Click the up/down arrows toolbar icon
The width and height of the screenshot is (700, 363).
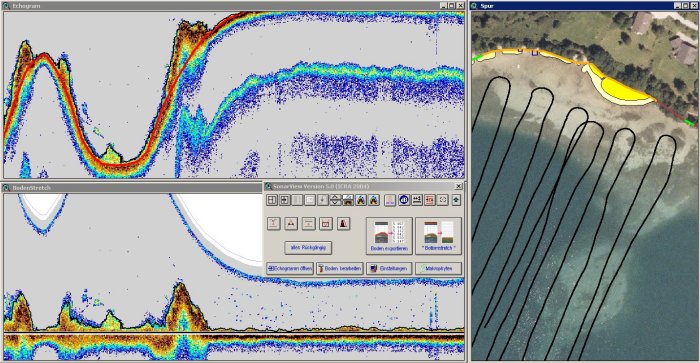(335, 200)
